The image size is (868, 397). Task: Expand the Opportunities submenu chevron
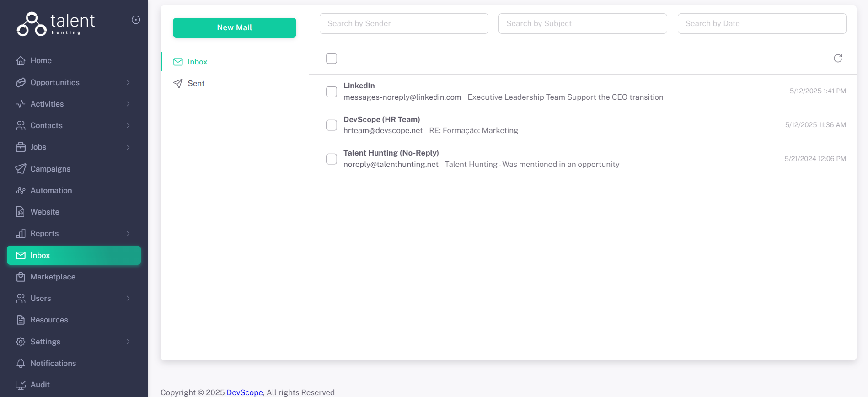point(128,82)
